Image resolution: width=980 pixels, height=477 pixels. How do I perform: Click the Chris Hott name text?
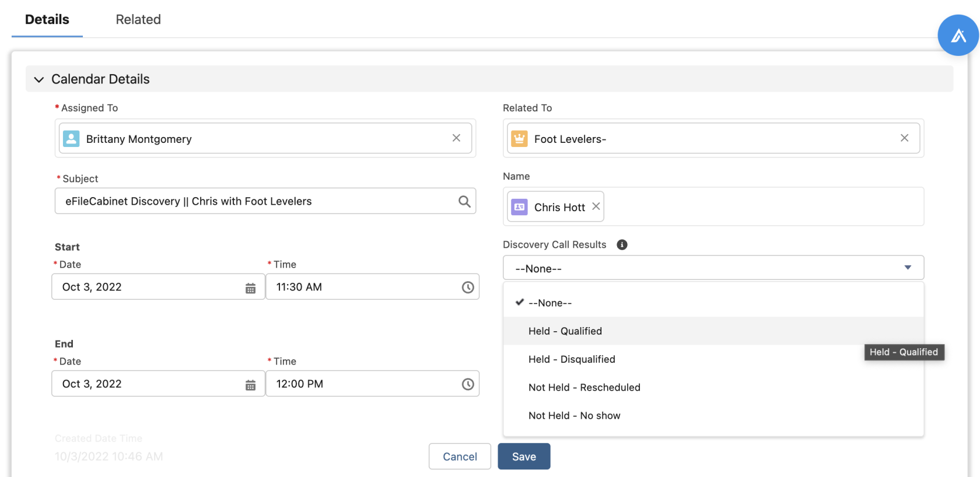point(559,207)
